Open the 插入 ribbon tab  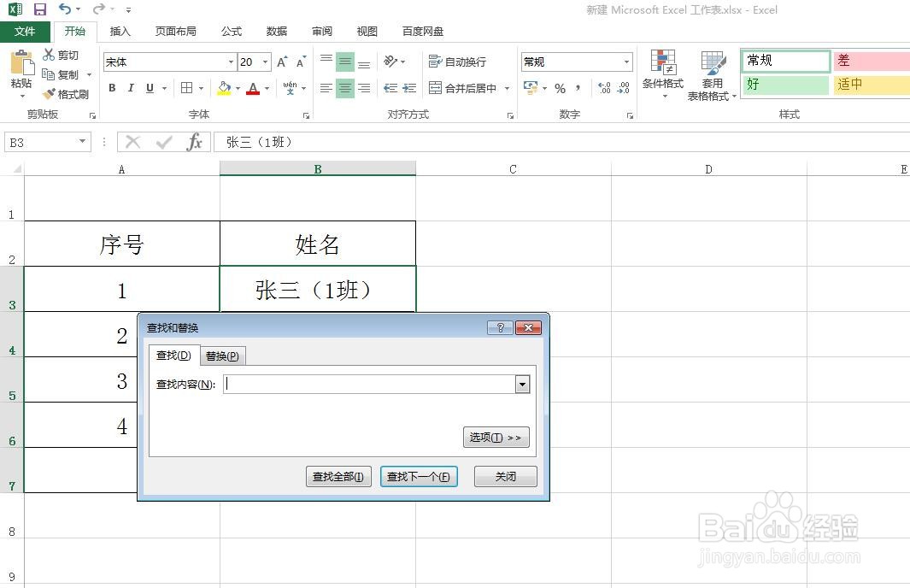click(120, 31)
